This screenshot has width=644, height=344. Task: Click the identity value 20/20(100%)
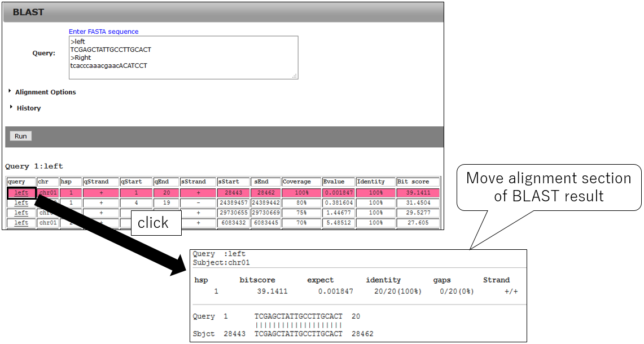click(x=398, y=292)
